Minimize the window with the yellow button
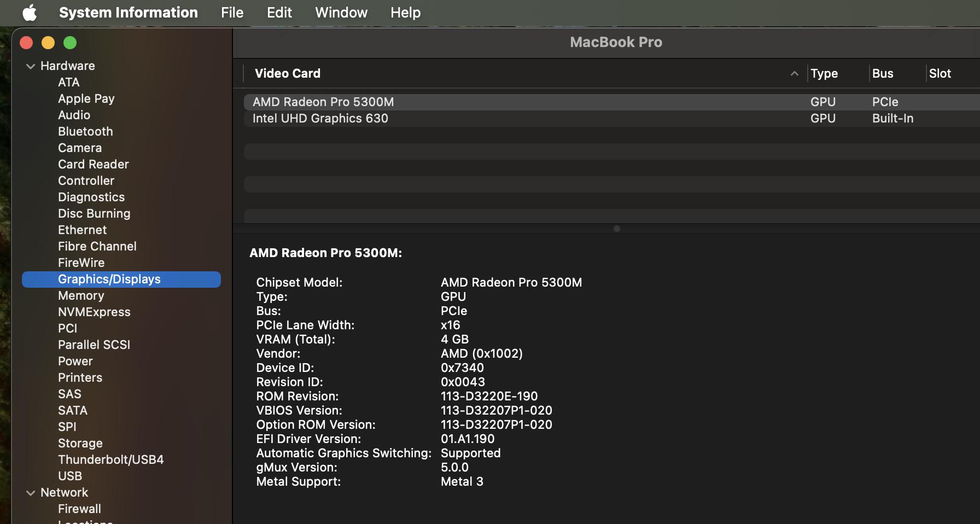 (48, 43)
